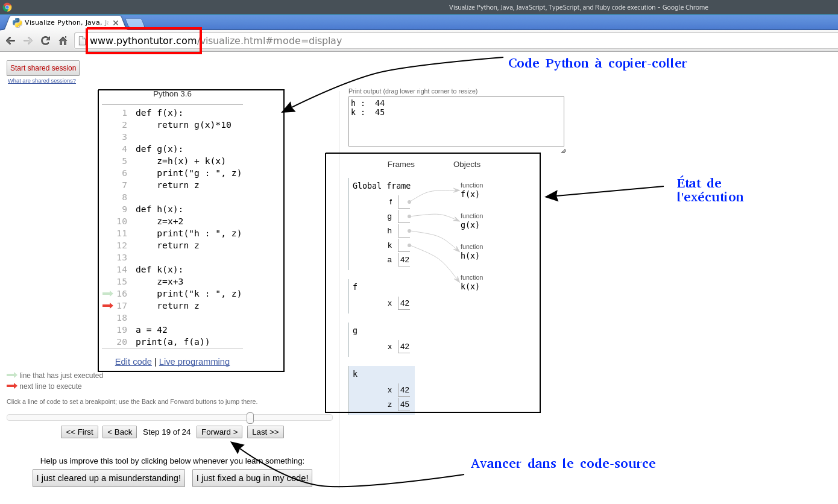The width and height of the screenshot is (838, 504).
Task: Set breakpoint on 'z=x+2' line
Action: 170,221
